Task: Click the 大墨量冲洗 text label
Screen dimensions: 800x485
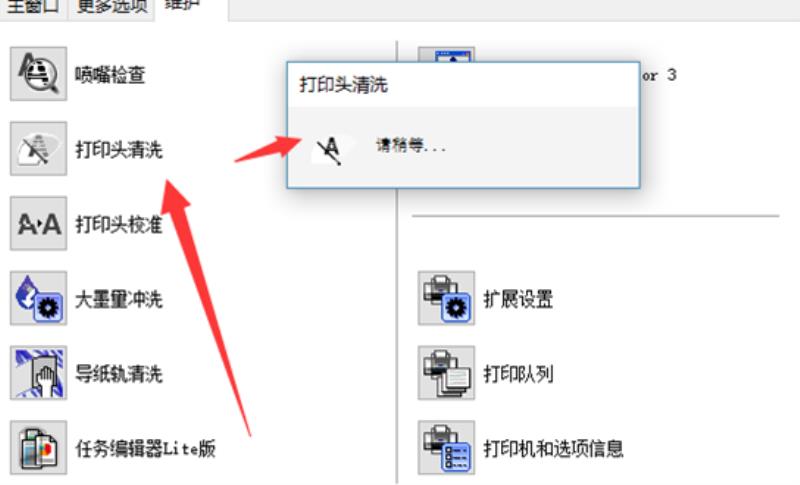Action: point(119,299)
